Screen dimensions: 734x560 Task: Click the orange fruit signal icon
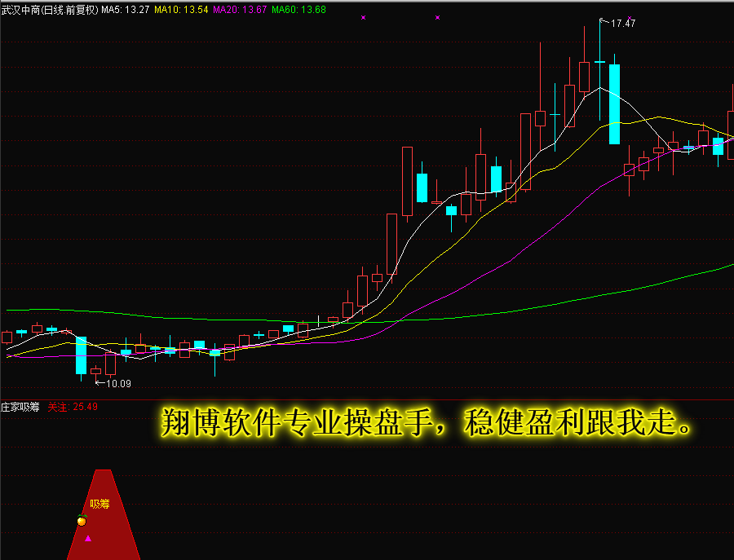tap(82, 520)
